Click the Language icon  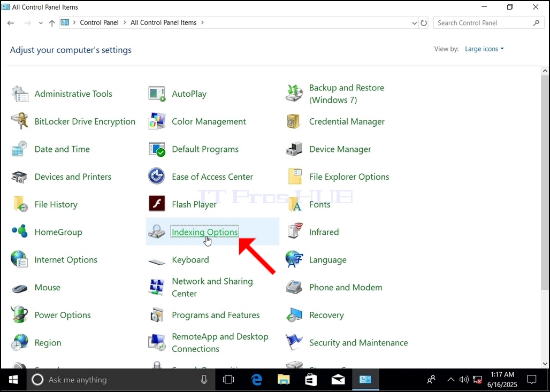click(x=294, y=259)
